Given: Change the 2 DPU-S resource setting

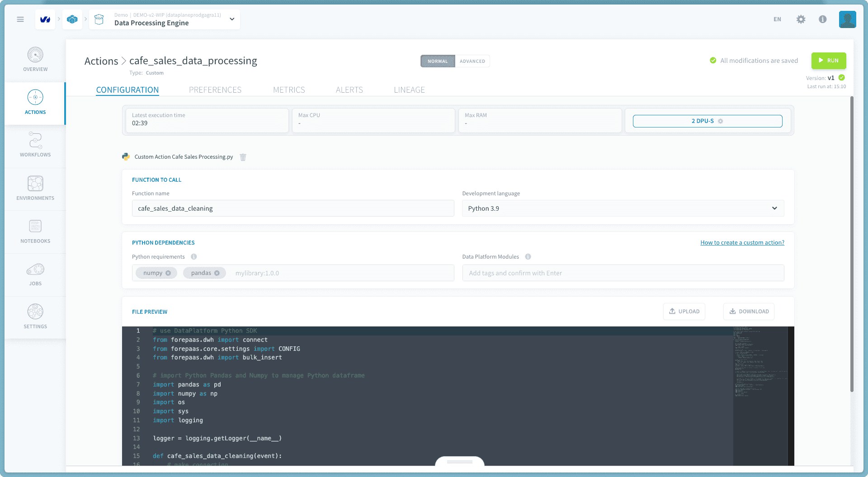Looking at the screenshot, I should [708, 121].
